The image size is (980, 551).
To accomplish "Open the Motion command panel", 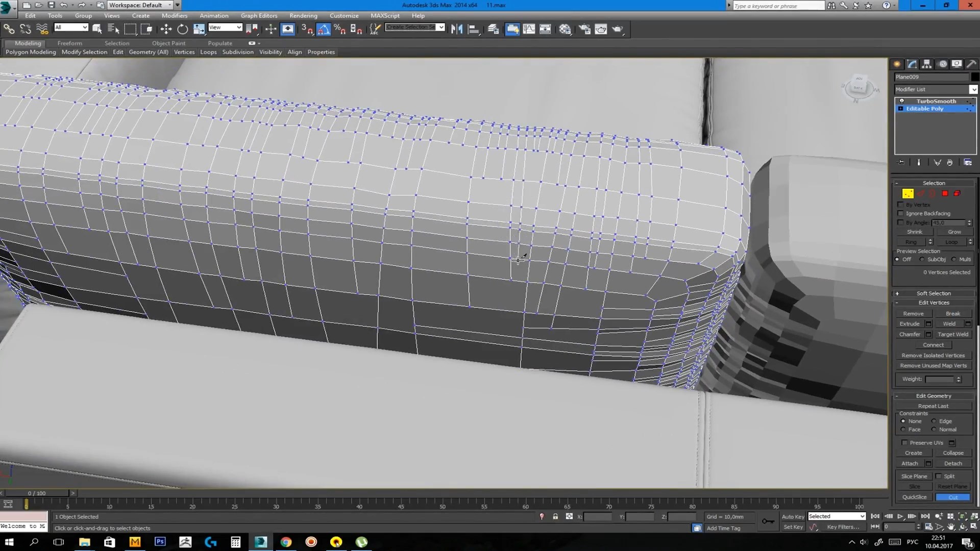I will coord(942,64).
